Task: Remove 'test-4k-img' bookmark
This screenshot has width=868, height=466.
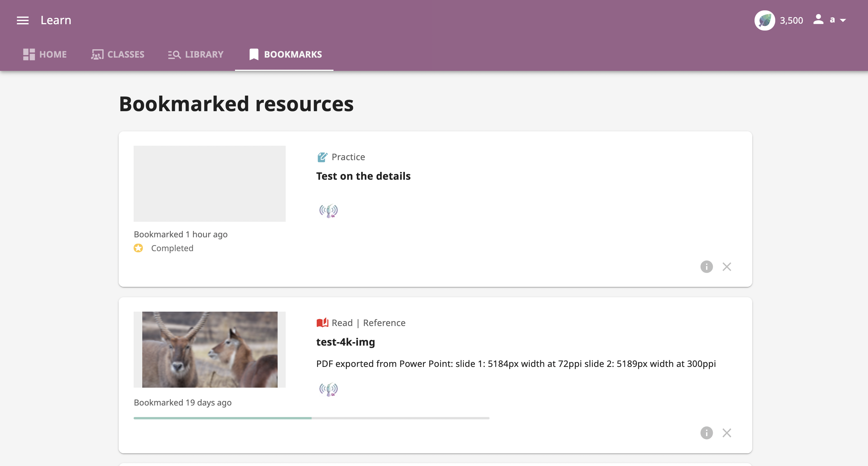Action: coord(727,433)
